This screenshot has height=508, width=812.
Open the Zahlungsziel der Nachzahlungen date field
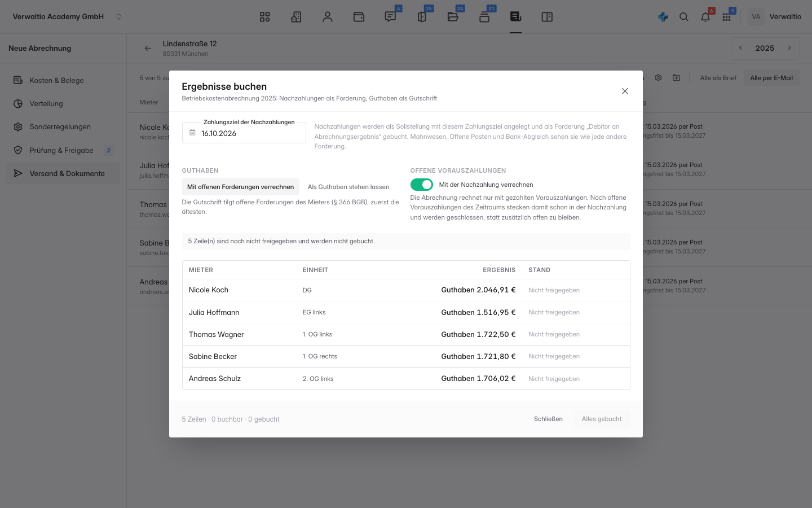[x=244, y=133]
